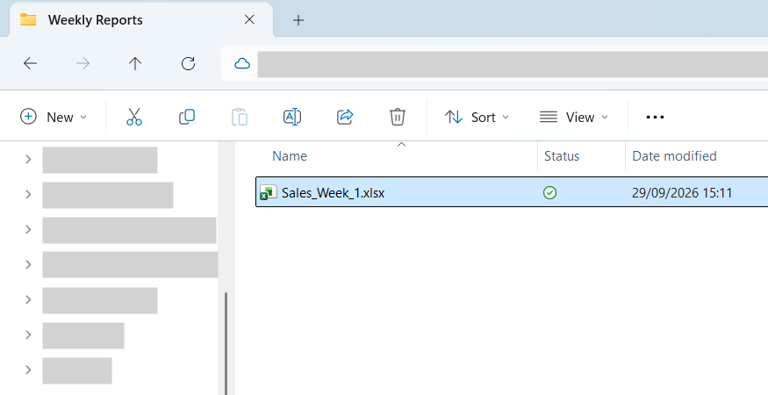Screen dimensions: 768x395
Task: Click the OneDrive cloud icon in address bar
Action: coord(242,63)
